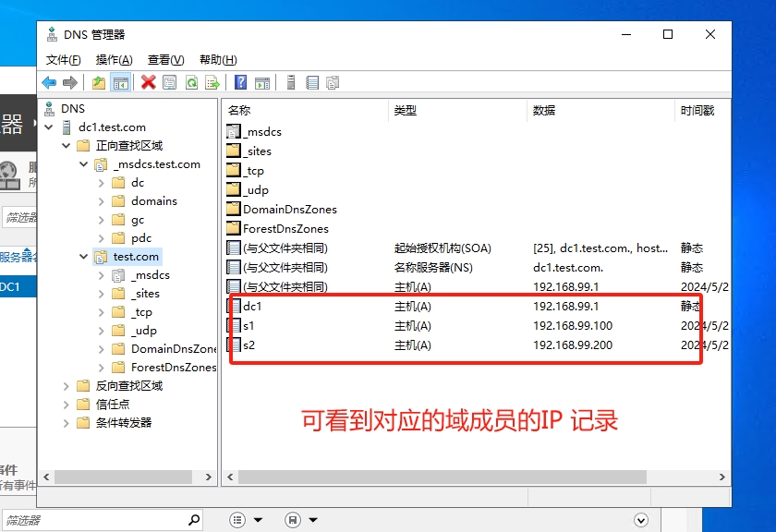Select the DNS root node in tree
Screen dimensions: 776x532
pyautogui.click(x=73, y=108)
